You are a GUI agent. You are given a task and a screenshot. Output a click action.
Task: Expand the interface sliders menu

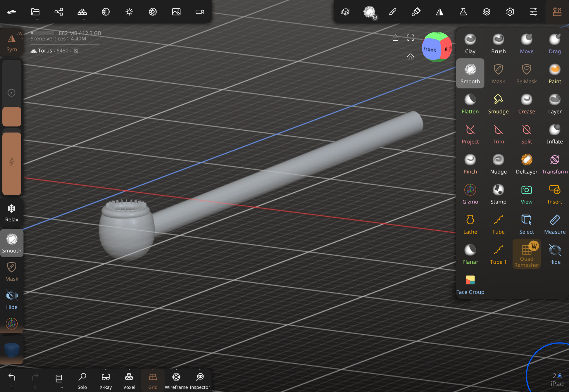[x=533, y=12]
